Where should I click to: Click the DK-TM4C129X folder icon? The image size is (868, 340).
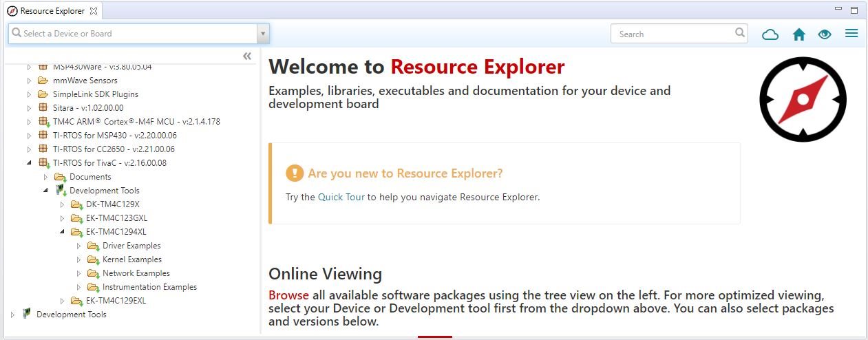(76, 204)
